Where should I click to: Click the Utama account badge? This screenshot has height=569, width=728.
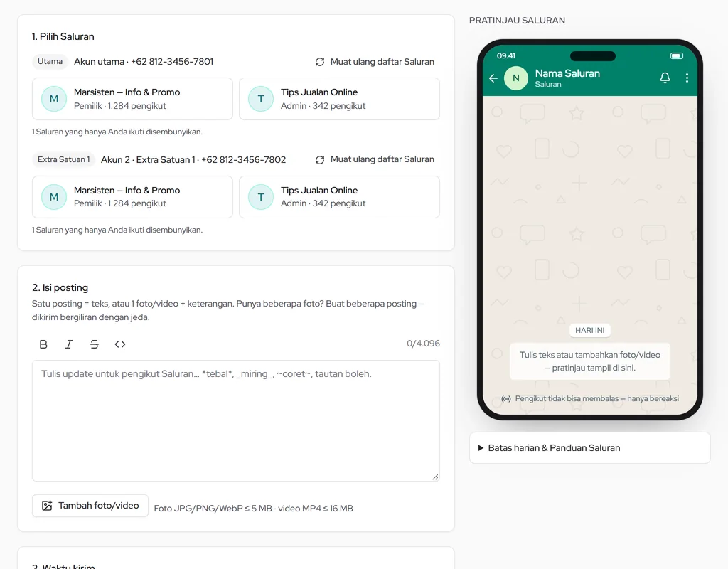[50, 61]
